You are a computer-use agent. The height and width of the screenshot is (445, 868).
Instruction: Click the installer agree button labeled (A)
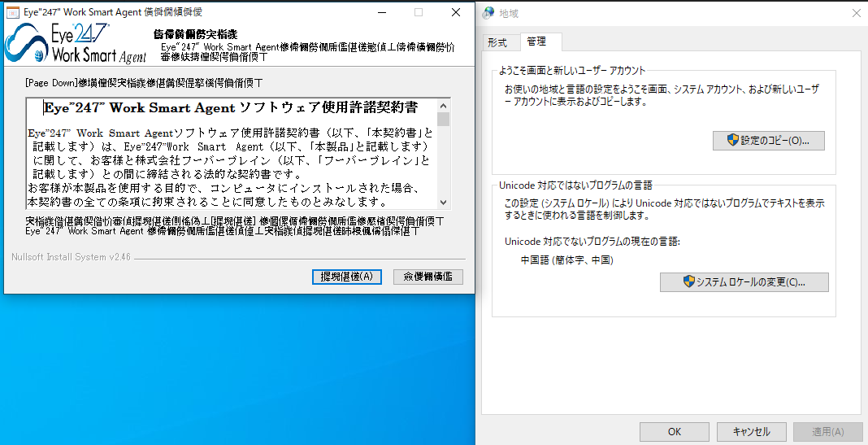click(x=346, y=277)
